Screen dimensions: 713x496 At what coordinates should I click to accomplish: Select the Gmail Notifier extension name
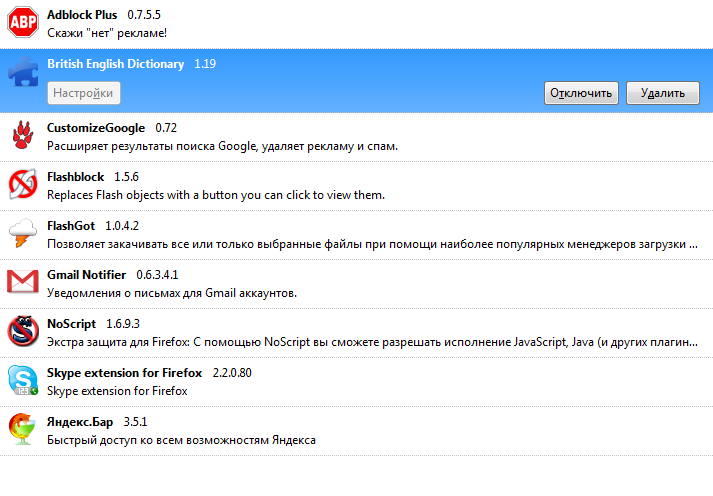click(x=86, y=275)
